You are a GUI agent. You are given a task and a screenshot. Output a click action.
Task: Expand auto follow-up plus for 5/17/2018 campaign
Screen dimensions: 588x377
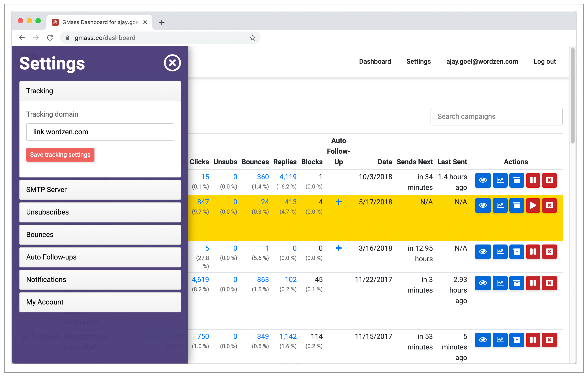click(338, 202)
